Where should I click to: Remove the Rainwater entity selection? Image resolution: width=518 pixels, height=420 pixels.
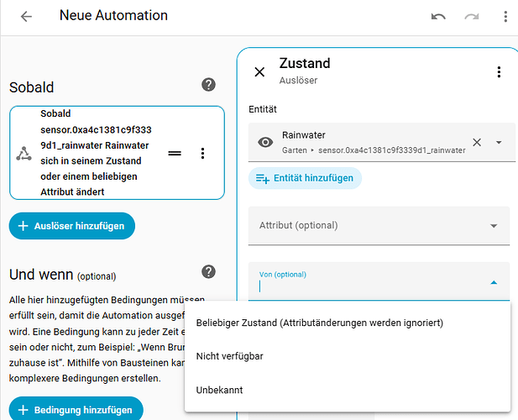pos(477,143)
